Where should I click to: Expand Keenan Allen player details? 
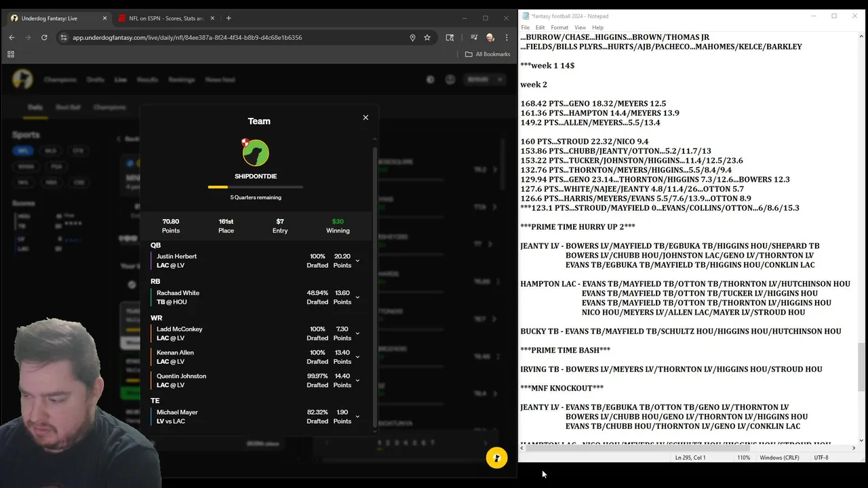(x=357, y=357)
